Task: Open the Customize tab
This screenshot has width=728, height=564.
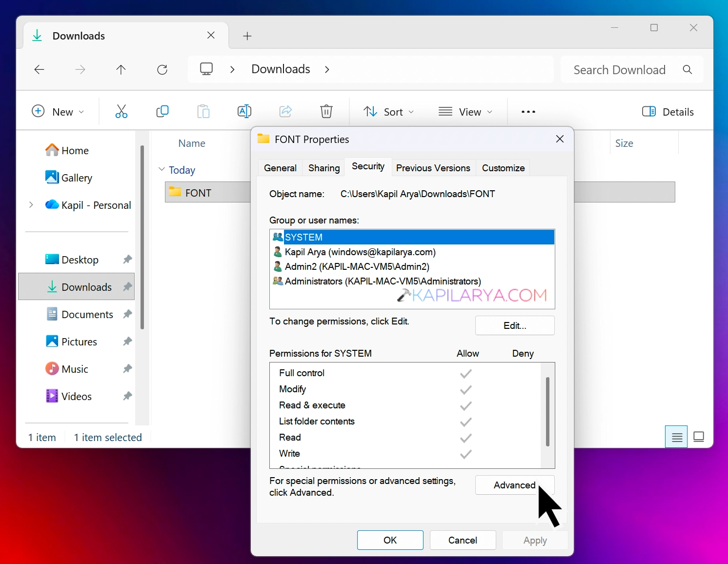Action: click(504, 168)
